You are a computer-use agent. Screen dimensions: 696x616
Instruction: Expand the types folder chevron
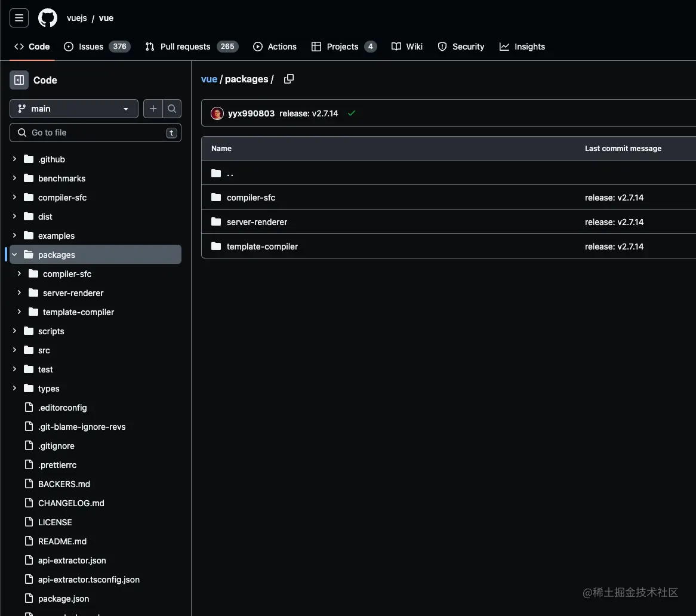point(14,388)
